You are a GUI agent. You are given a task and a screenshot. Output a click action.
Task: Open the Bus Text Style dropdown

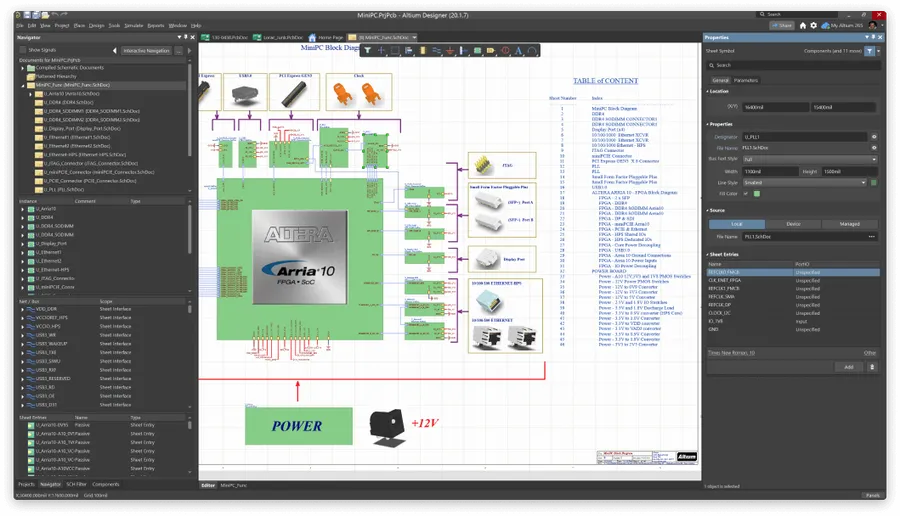pos(809,159)
